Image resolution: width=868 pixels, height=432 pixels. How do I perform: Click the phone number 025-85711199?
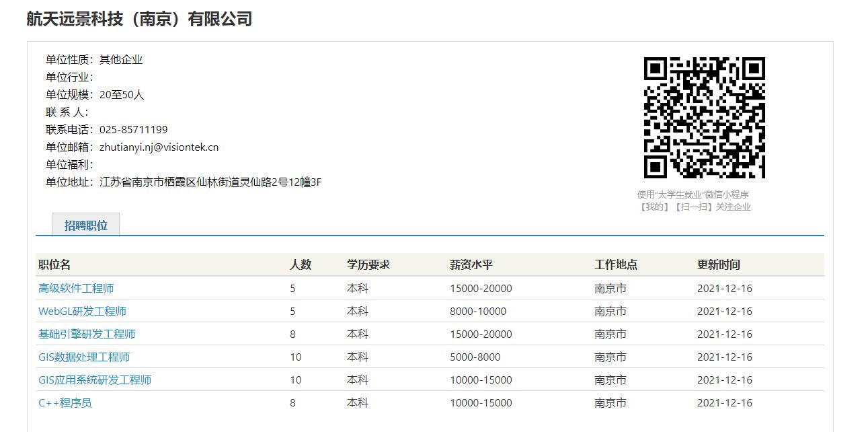point(134,130)
